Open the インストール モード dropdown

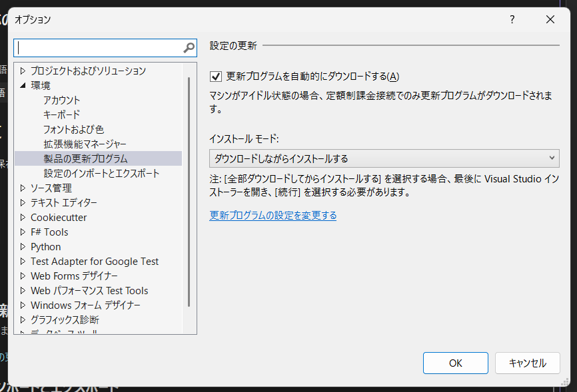[384, 158]
